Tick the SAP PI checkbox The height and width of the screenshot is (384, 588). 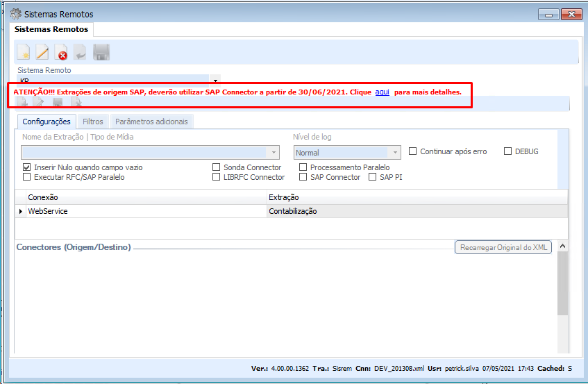pyautogui.click(x=372, y=177)
